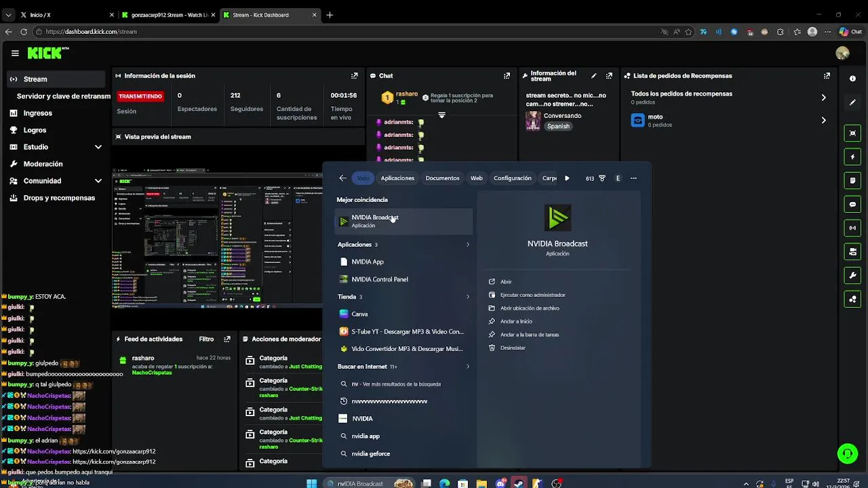Click the pencil icon in right sidebar
868x488 pixels.
click(x=852, y=102)
